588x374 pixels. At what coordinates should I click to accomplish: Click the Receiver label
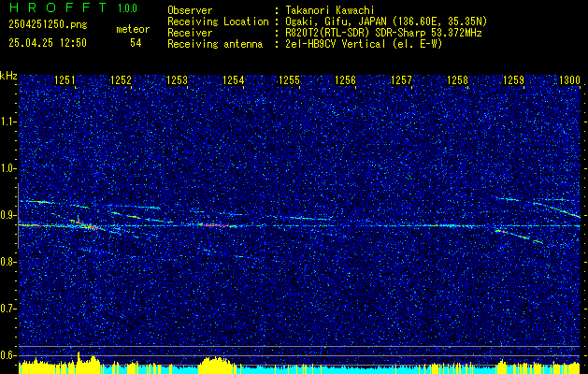190,33
